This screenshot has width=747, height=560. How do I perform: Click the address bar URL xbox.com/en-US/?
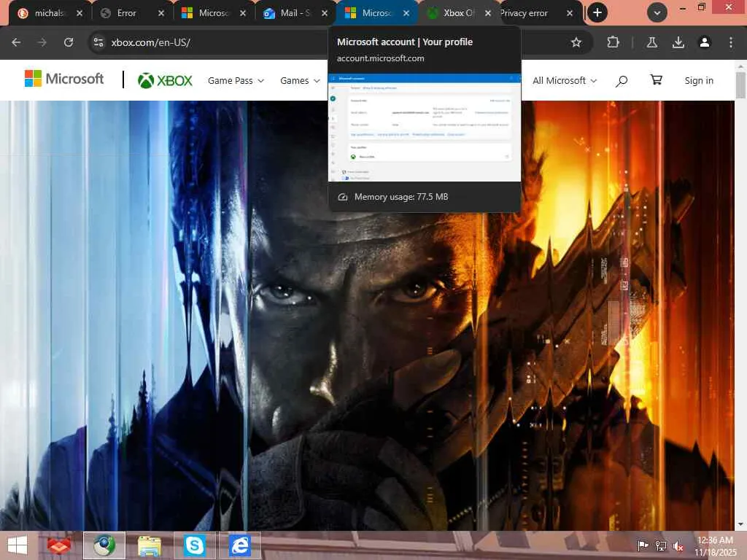(150, 42)
